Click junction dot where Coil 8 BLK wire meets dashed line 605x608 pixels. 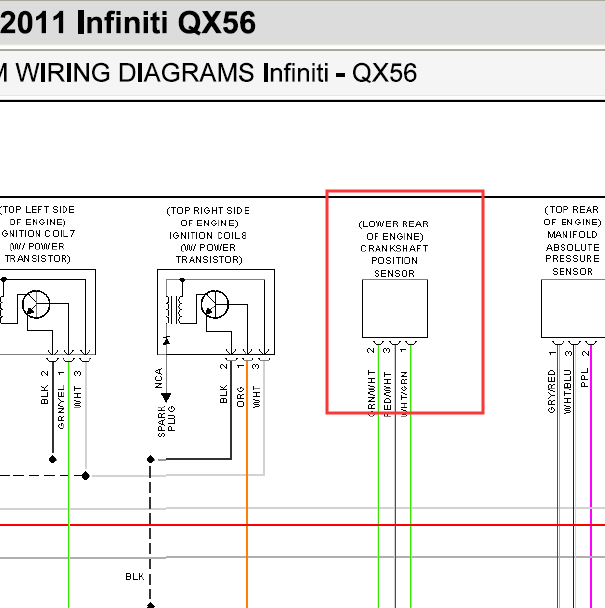151,459
